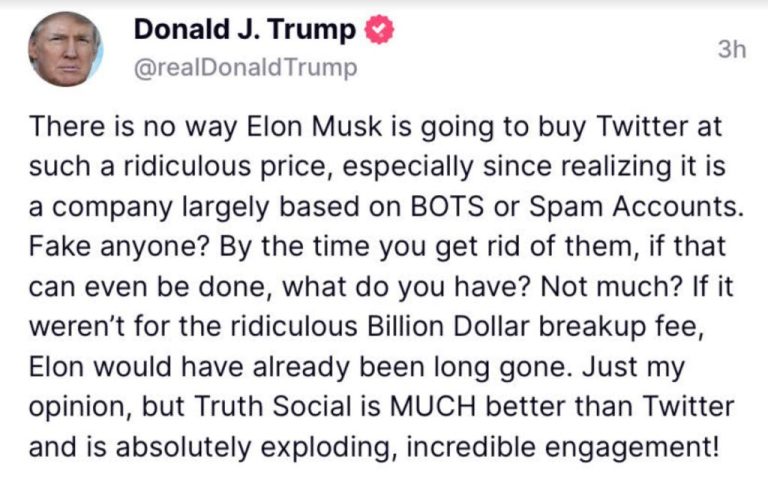
Task: Open the Donald J. Trump display name
Action: (x=244, y=31)
